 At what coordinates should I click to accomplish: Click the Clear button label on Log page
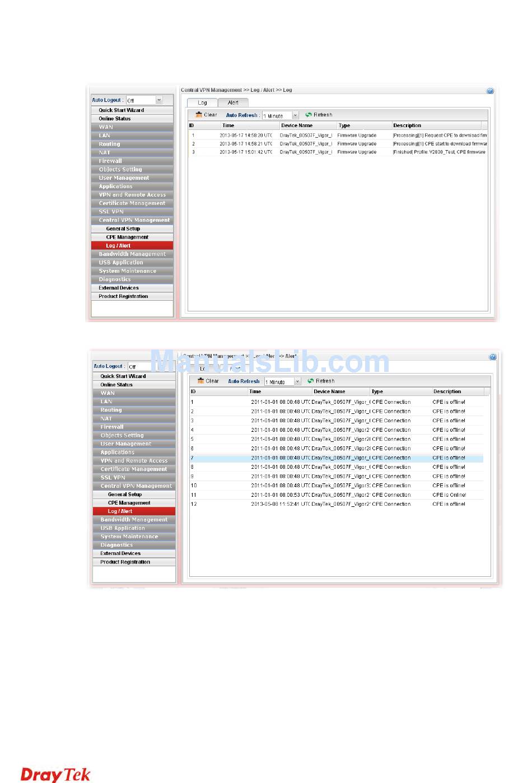pos(211,115)
